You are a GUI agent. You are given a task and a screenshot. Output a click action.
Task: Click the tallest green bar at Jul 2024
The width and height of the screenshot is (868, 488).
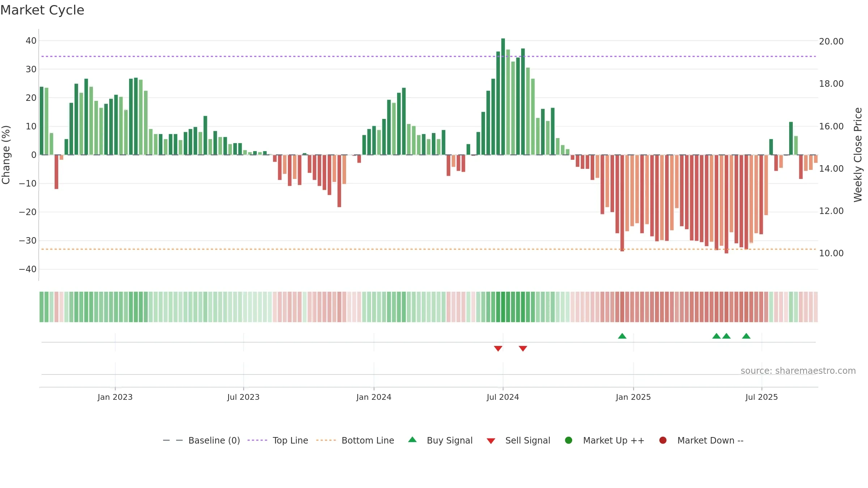pyautogui.click(x=503, y=97)
